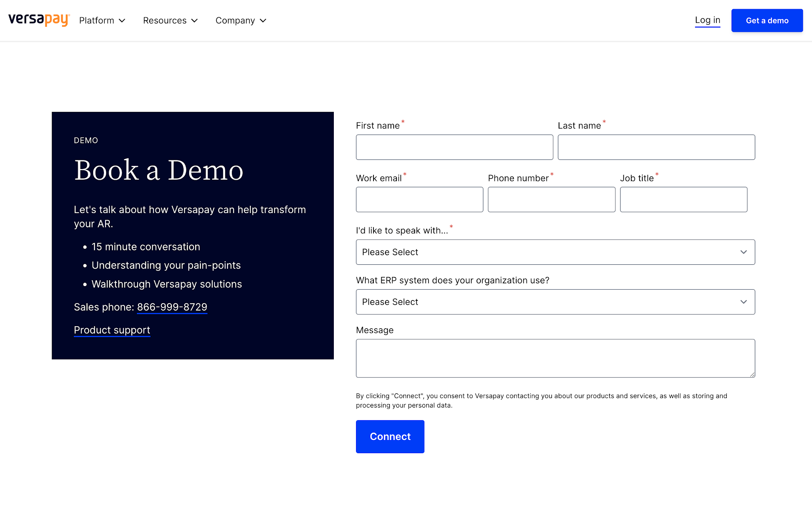Open the ERP system Please Select dropdown
This screenshot has width=812, height=523.
coord(547,302)
